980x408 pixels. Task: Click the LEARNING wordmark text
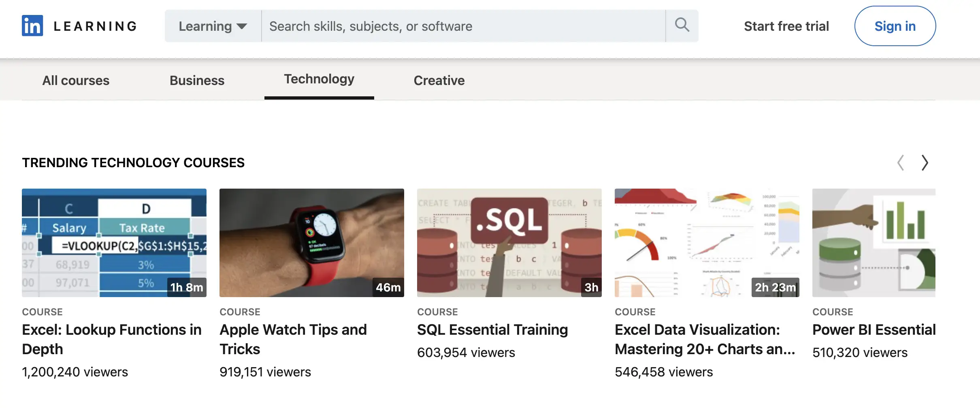pyautogui.click(x=96, y=26)
